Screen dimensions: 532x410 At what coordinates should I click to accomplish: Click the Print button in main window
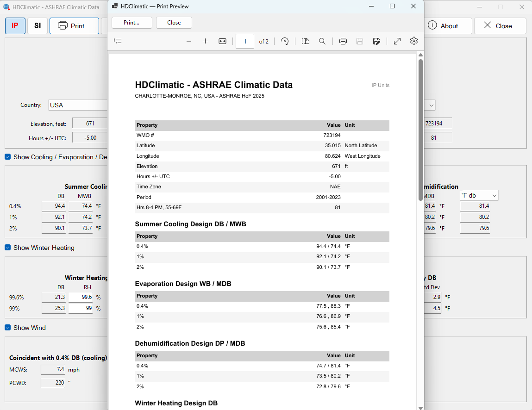(x=74, y=26)
